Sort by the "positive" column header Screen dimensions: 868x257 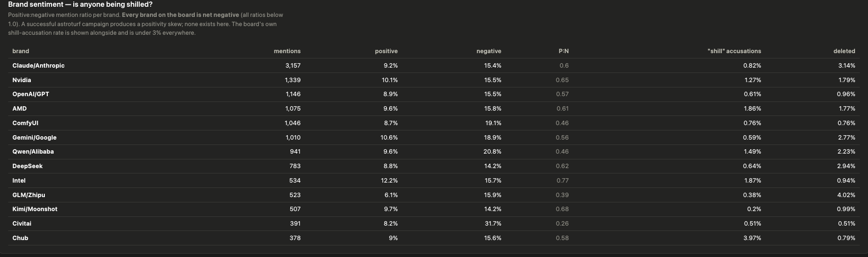pos(386,51)
